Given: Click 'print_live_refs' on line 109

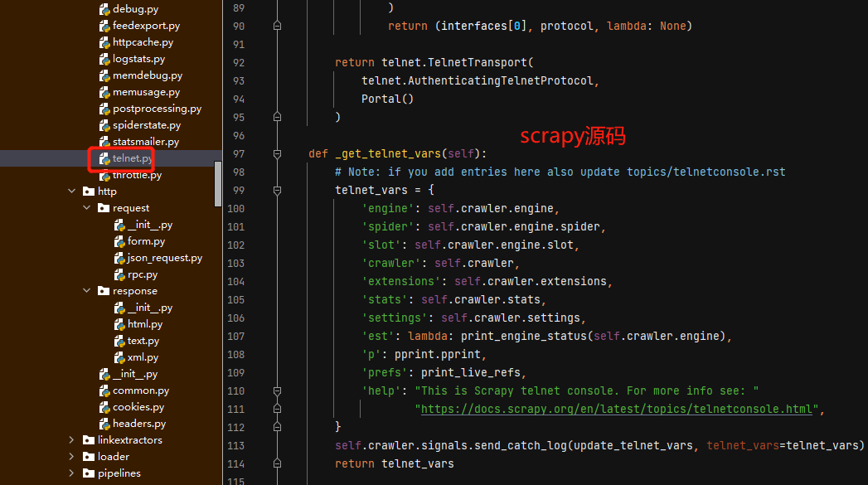Looking at the screenshot, I should [x=471, y=372].
